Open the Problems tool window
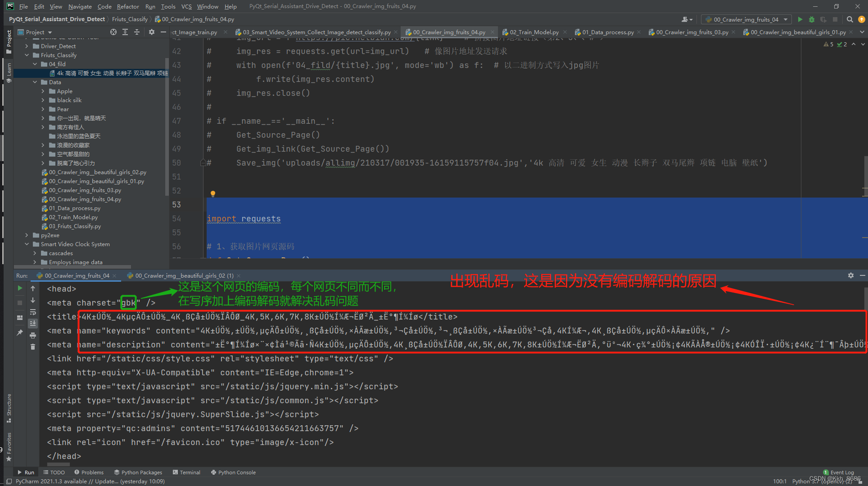This screenshot has height=486, width=868. pyautogui.click(x=89, y=472)
